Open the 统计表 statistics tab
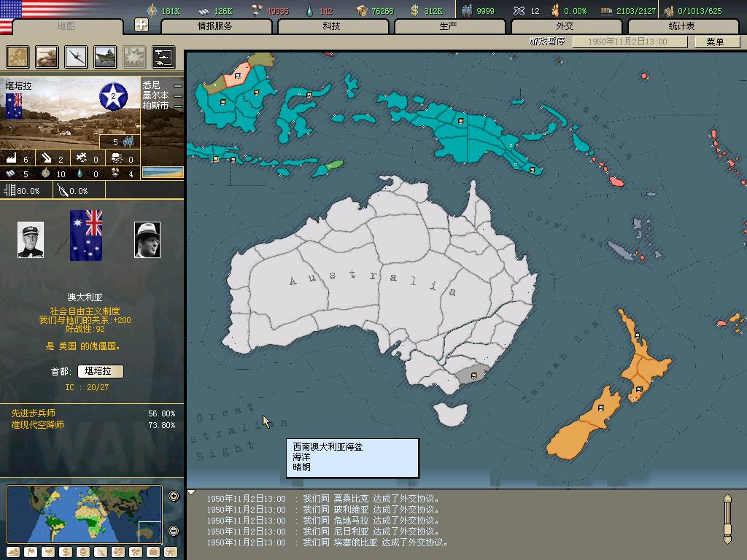 pos(682,26)
